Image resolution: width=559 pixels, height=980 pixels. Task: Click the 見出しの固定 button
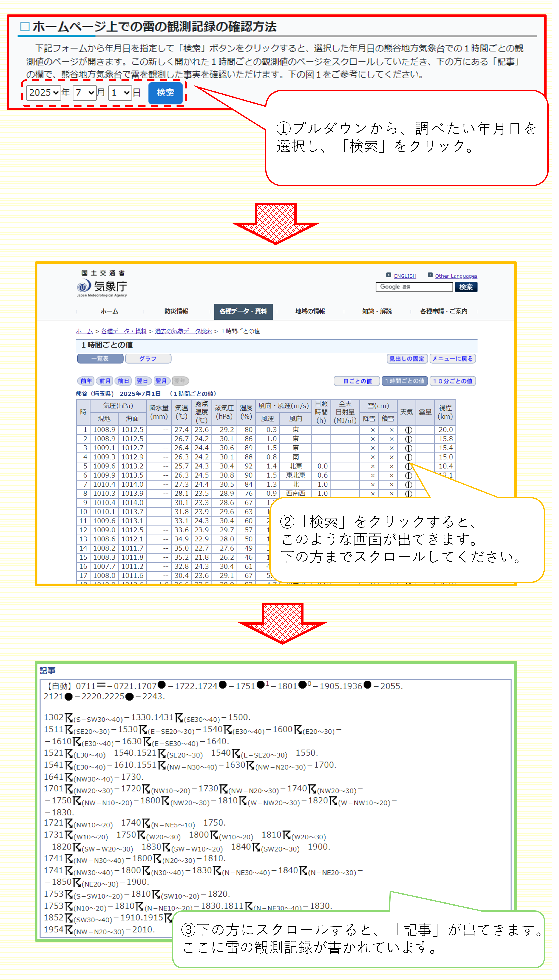point(407,359)
